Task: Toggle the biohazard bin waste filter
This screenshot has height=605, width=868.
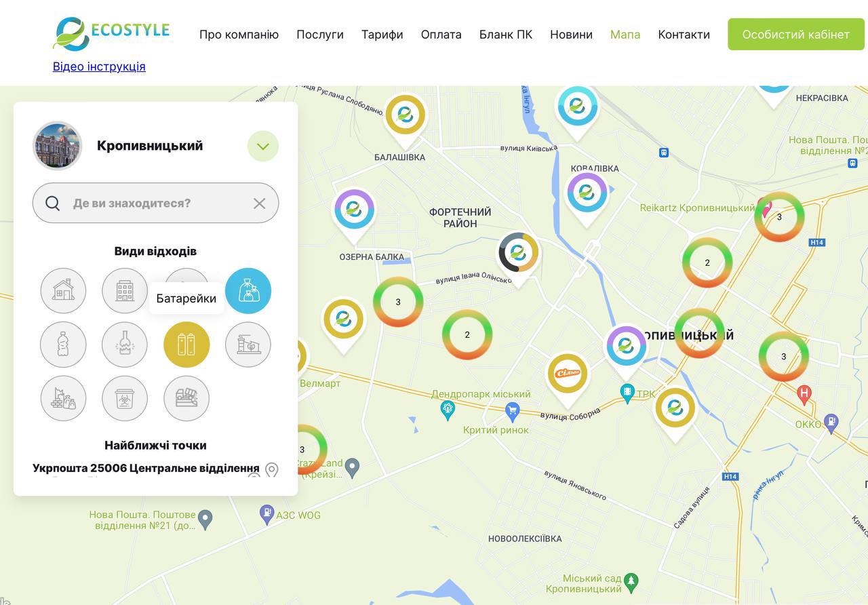Action: click(125, 398)
